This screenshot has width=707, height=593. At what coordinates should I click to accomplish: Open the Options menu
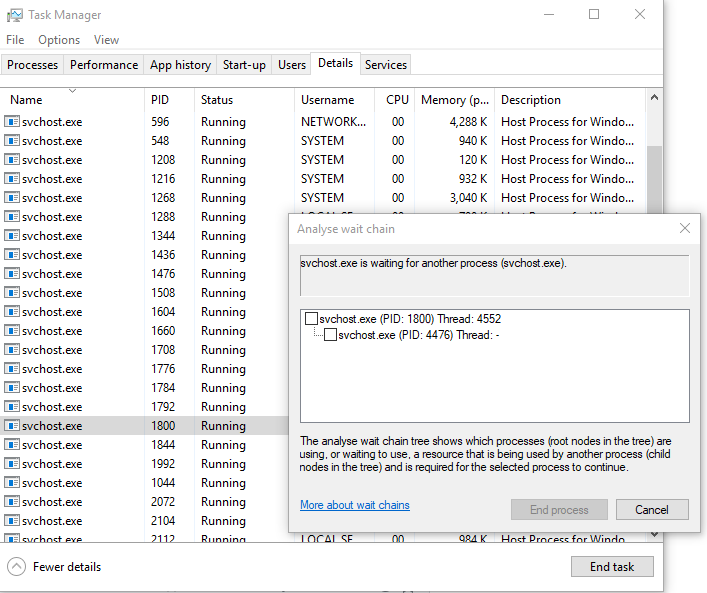(x=59, y=40)
